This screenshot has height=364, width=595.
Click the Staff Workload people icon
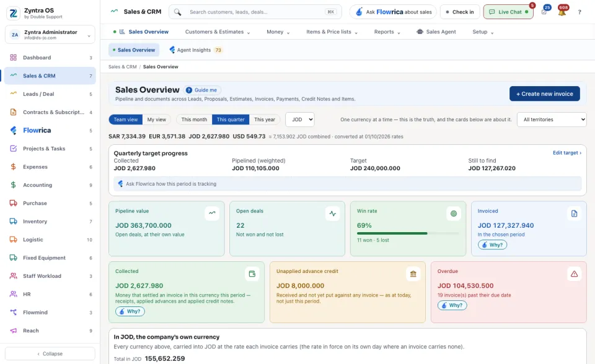(13, 276)
